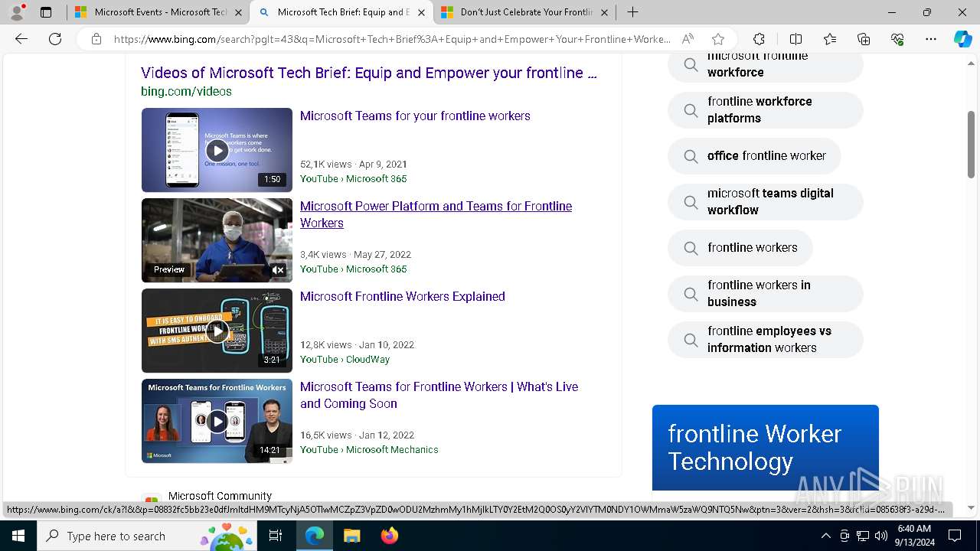Open the tab actions menu icon
980x551 pixels.
click(46, 12)
